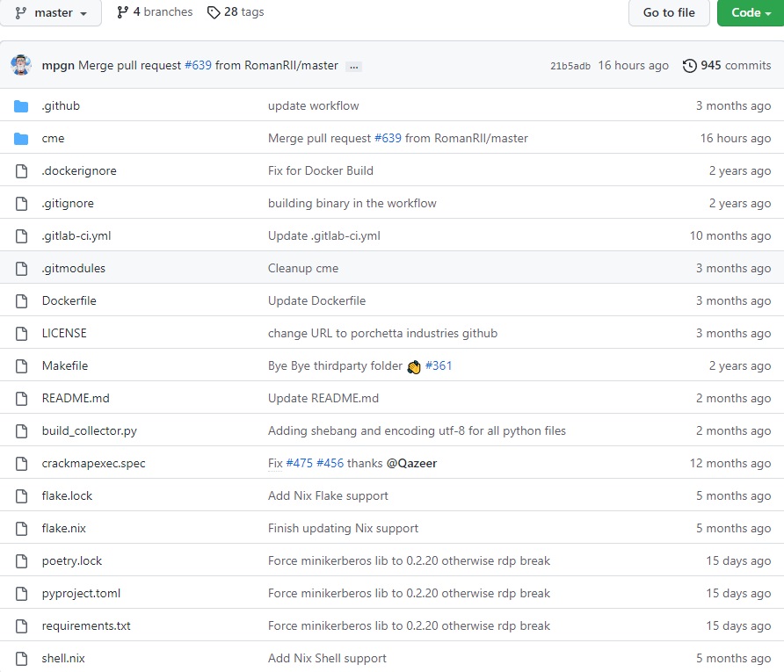
Task: Open pull request #639 in cme row
Action: [388, 139]
